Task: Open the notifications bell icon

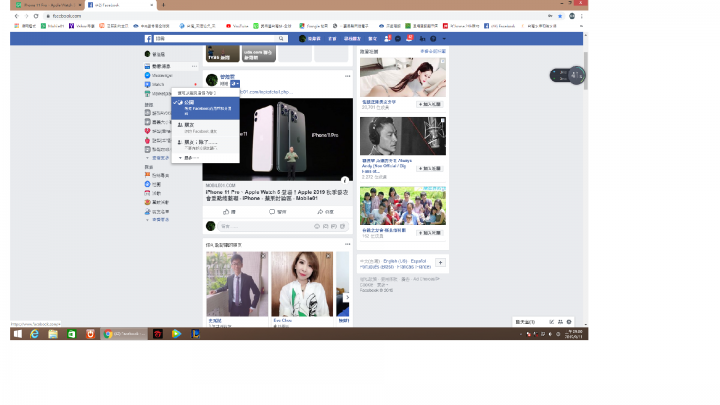Action: point(409,39)
